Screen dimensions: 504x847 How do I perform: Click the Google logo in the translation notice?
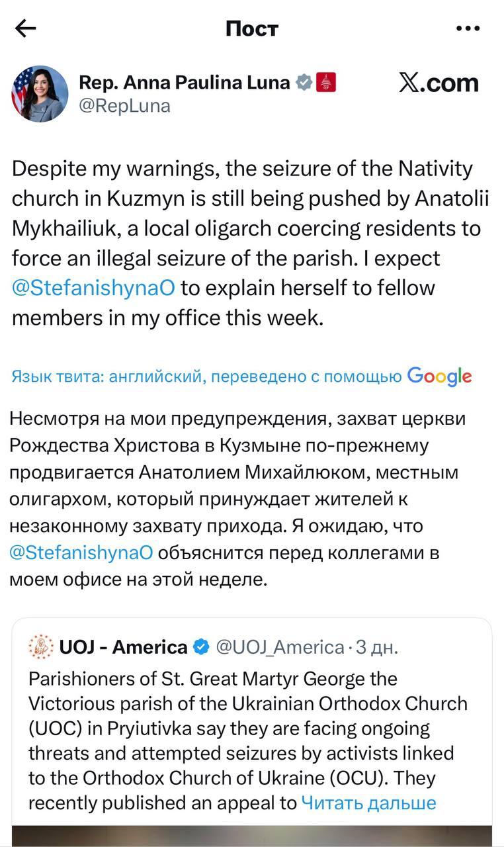439,376
